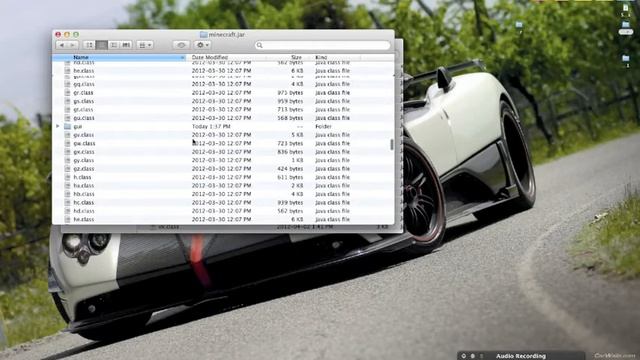
Task: Click the file icon of hb.class
Action: (67, 194)
